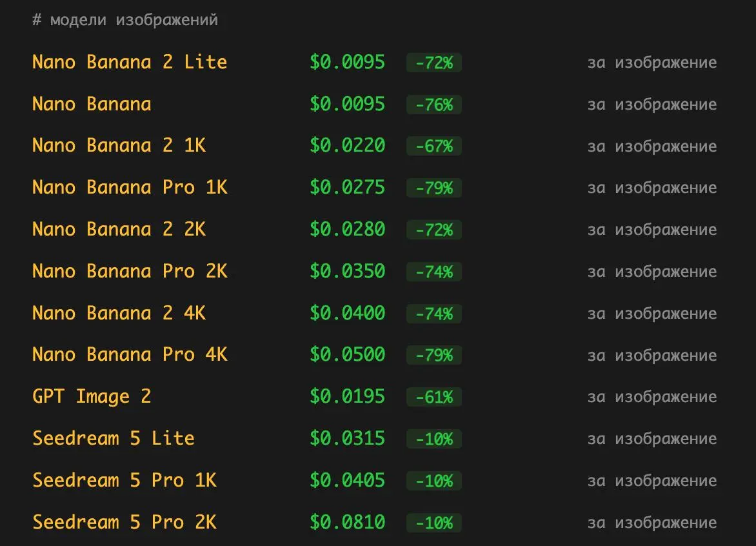756x546 pixels.
Task: Click the -10% badge for Seedream 5 Pro 1K
Action: pos(434,481)
